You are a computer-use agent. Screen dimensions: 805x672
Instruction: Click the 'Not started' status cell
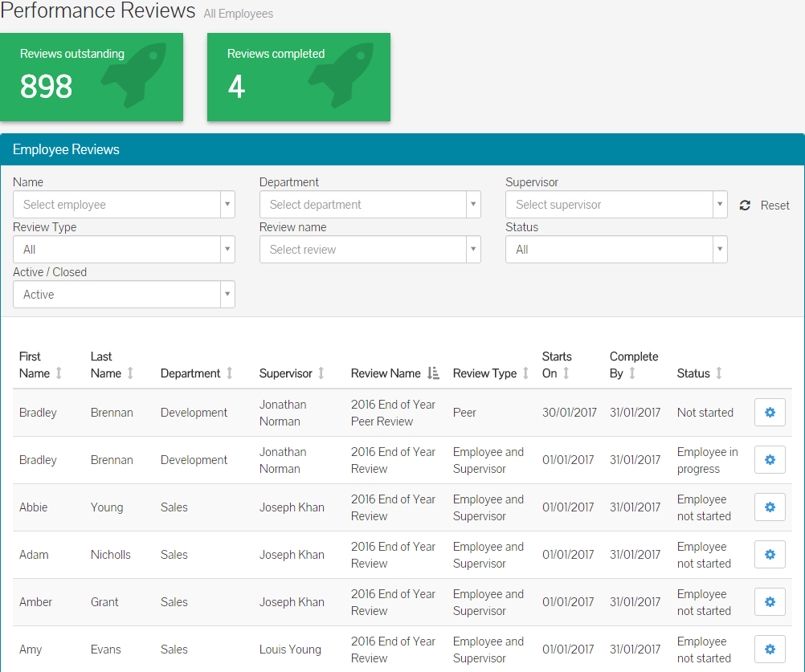tap(705, 413)
